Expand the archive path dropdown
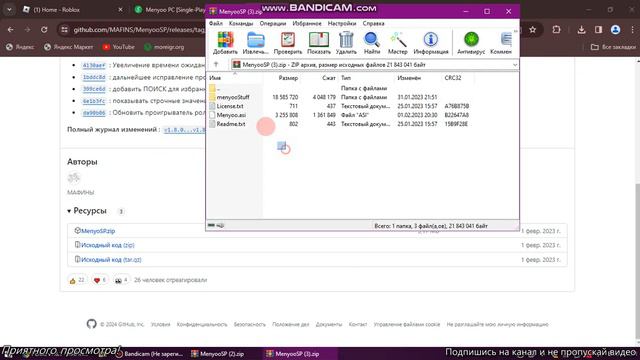This screenshot has height=360, width=640. tap(515, 65)
